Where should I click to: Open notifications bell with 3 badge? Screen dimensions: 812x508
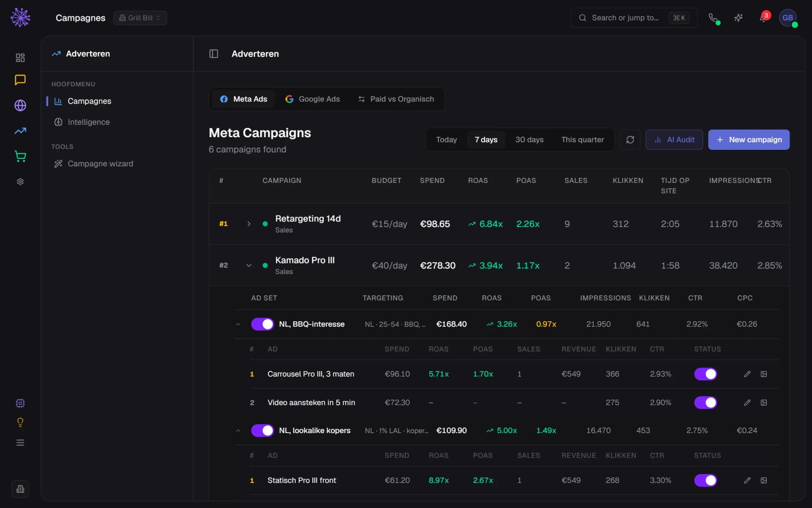click(764, 18)
